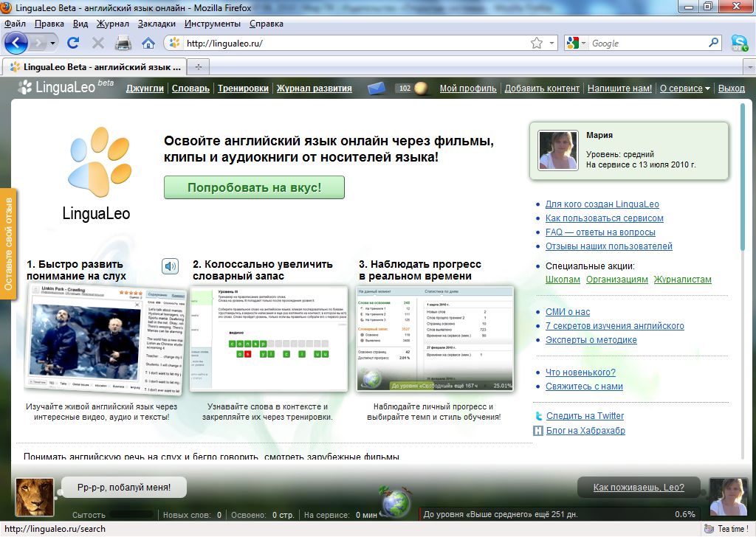Bookmark the page with the star icon
This screenshot has width=756, height=537.
(537, 44)
